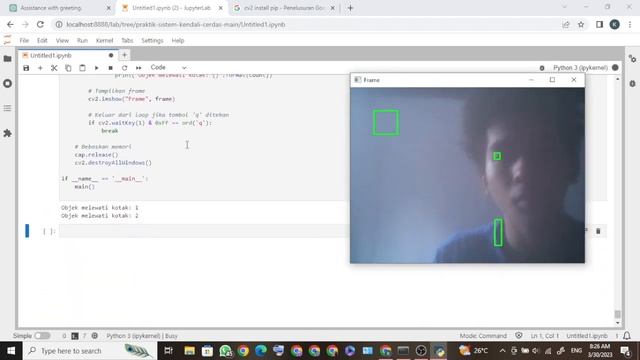Bookmark this page with star icon
Image resolution: width=640 pixels, height=360 pixels.
[581, 24]
